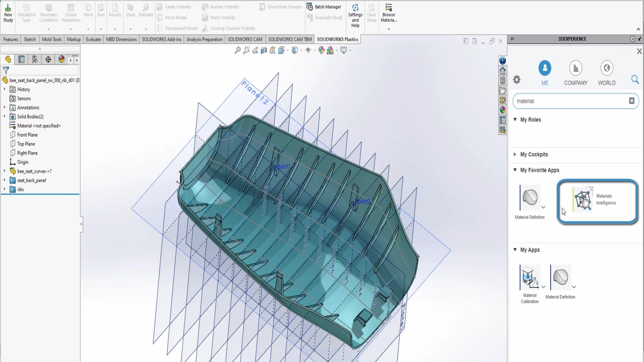Run the plastics simulation
The image size is (644, 362).
(101, 10)
